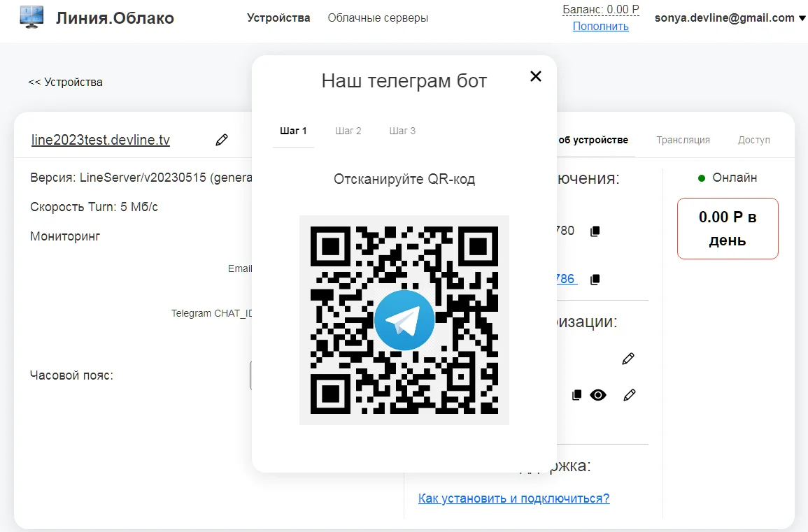
Task: Click the upper pencil icon in authorization section
Action: pos(628,359)
